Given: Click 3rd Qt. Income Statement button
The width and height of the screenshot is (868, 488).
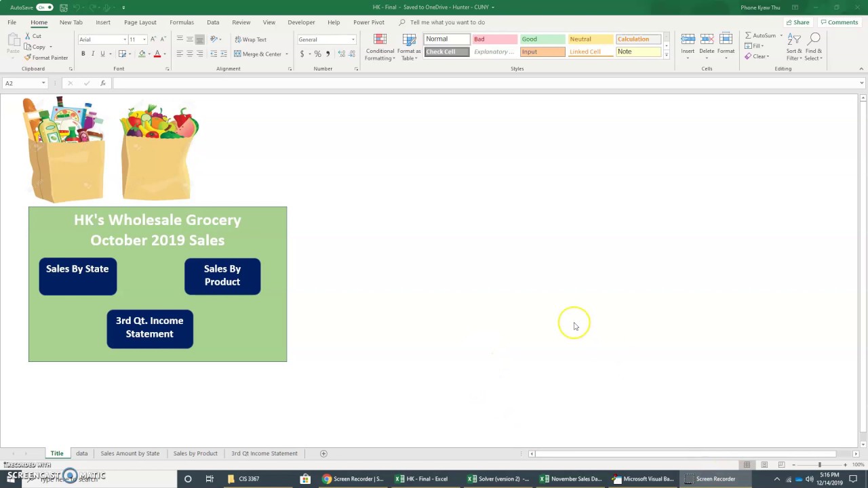Looking at the screenshot, I should point(150,329).
